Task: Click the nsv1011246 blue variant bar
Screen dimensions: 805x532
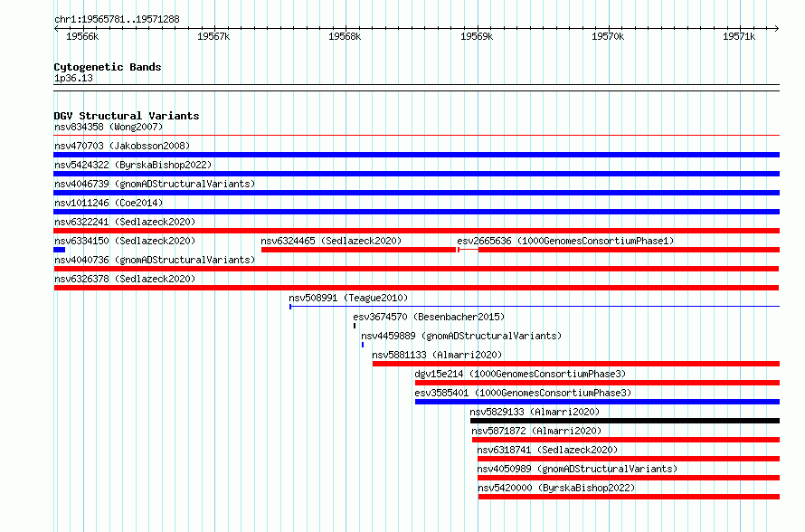Action: (416, 212)
